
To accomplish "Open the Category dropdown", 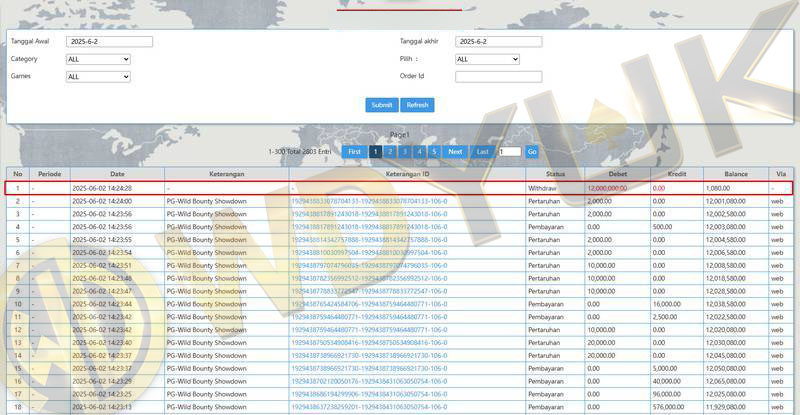I will point(98,59).
